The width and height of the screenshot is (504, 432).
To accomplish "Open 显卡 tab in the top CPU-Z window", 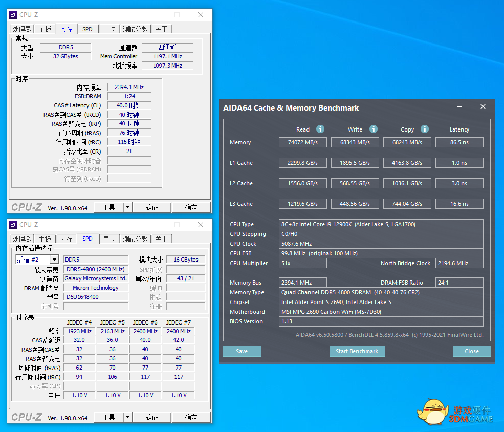I will point(109,29).
